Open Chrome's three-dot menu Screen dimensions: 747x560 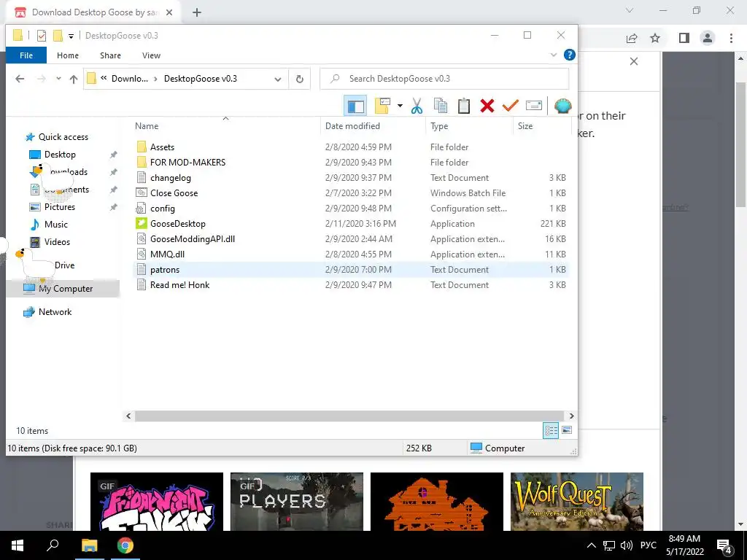(x=731, y=38)
